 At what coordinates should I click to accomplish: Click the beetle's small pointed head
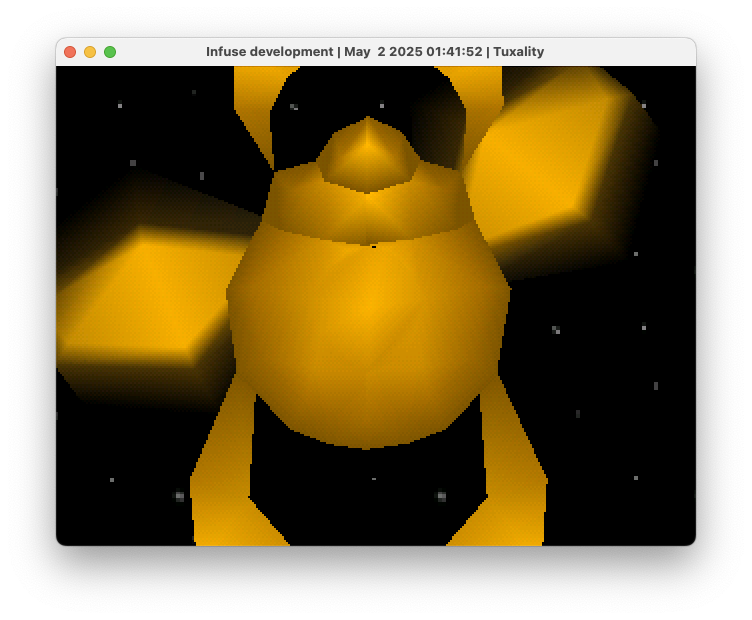point(367,154)
